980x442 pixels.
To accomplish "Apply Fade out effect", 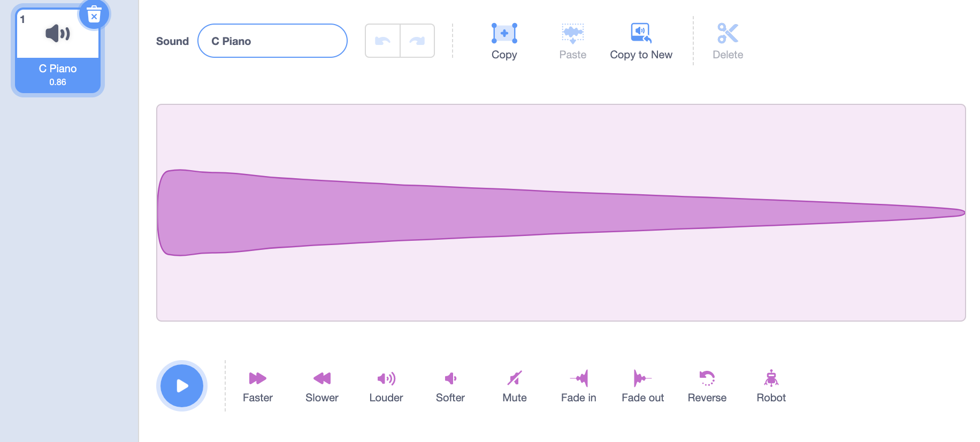I will click(x=642, y=379).
